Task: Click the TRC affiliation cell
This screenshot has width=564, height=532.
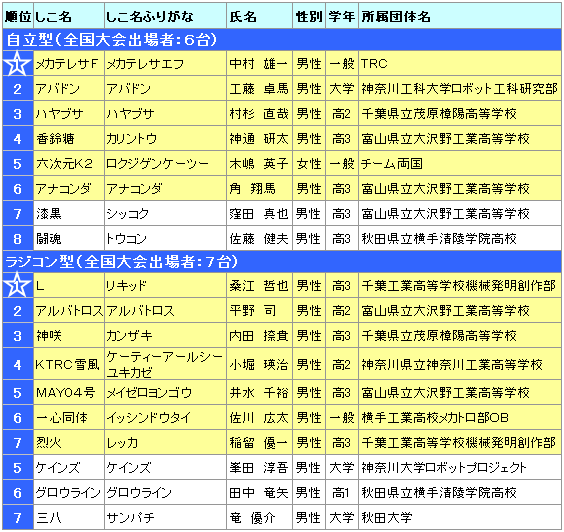Action: click(x=459, y=64)
